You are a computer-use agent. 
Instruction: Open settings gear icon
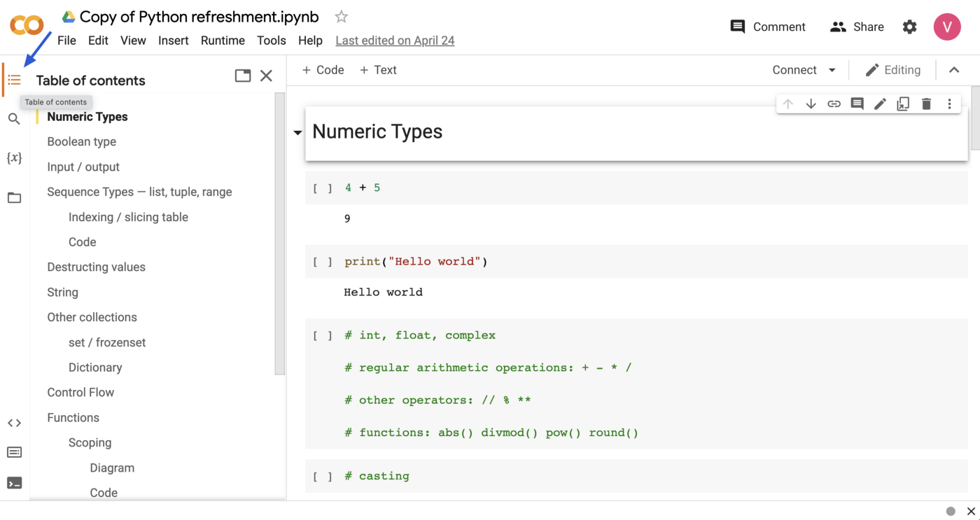coord(909,27)
